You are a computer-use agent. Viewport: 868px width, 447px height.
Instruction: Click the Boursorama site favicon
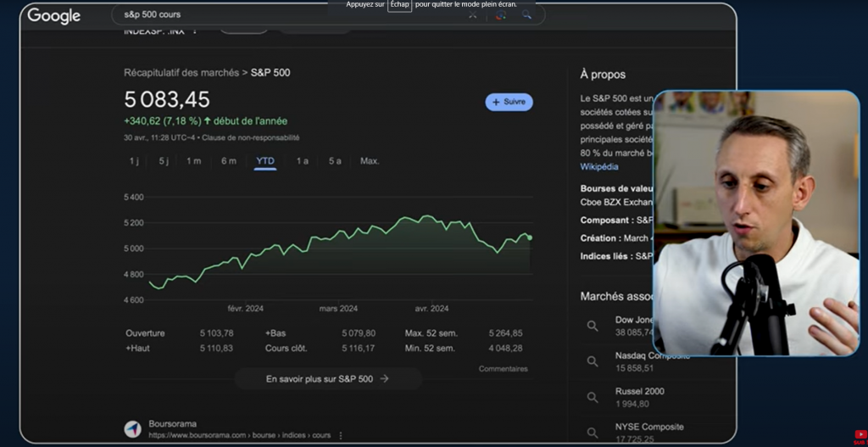132,429
